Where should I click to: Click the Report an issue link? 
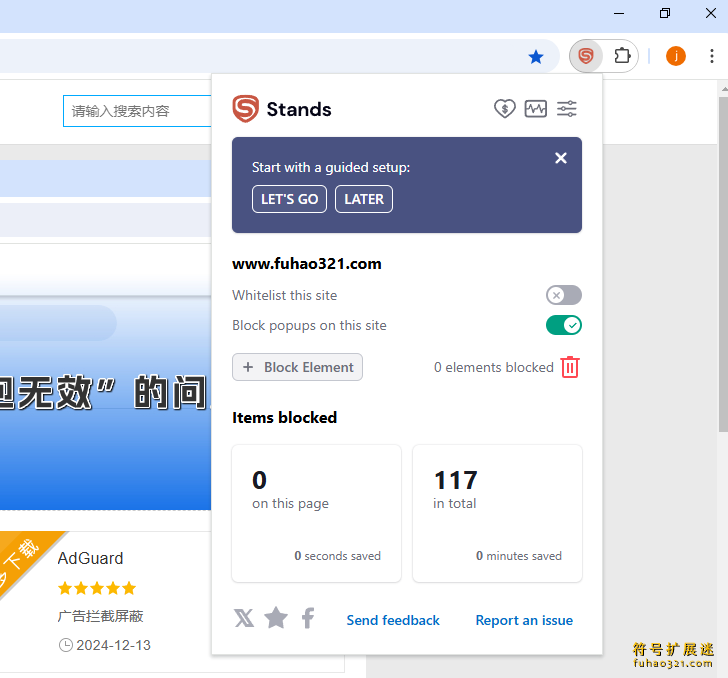point(524,620)
